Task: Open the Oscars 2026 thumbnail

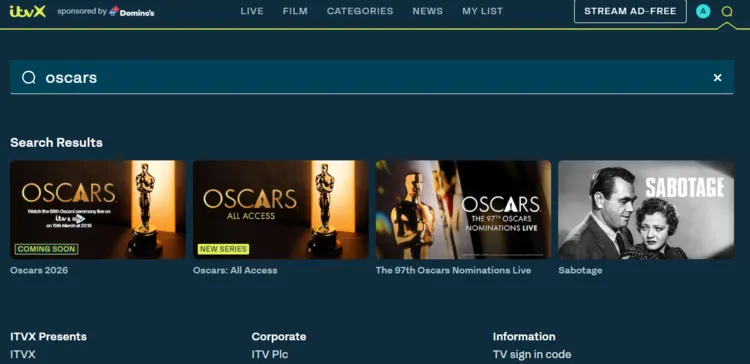Action: (x=98, y=210)
